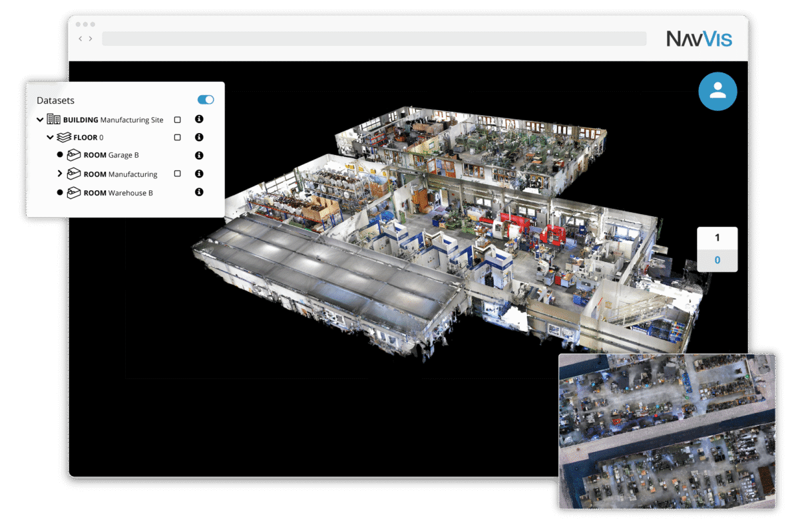Expand the ROOM Manufacturing node
The width and height of the screenshot is (812, 532).
pos(61,174)
